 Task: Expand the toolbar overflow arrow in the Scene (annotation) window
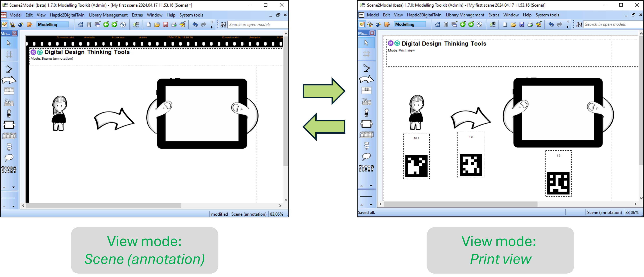click(212, 27)
